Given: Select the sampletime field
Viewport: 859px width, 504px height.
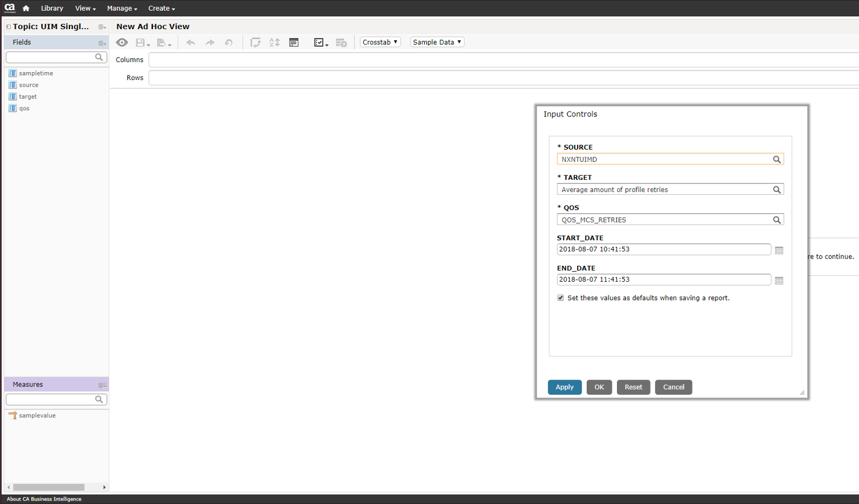Looking at the screenshot, I should point(36,73).
